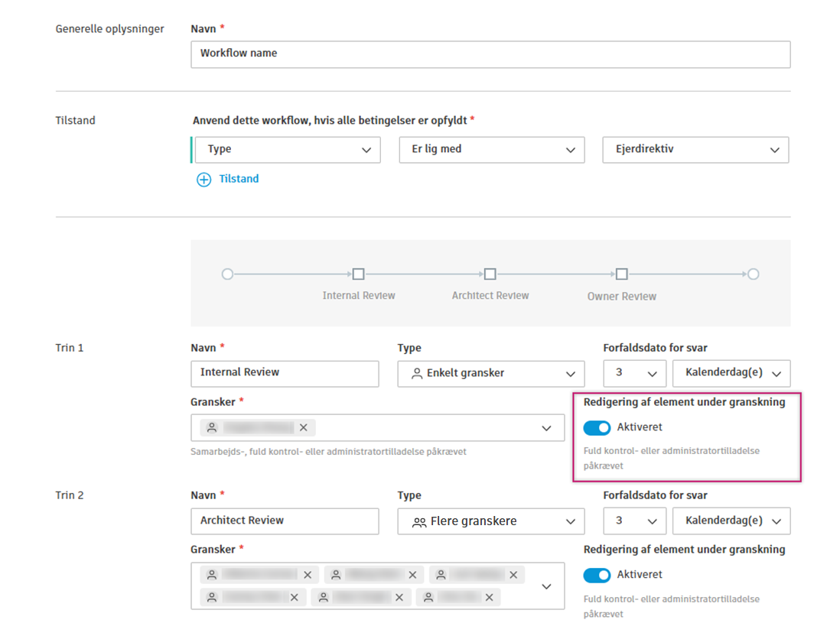Click the Workflow name input field
The image size is (840, 623).
click(490, 54)
